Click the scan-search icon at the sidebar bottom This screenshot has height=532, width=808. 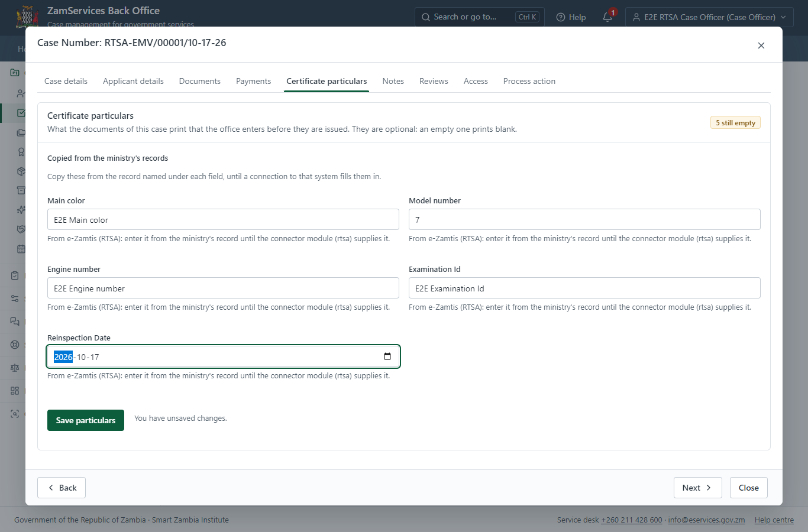click(15, 414)
